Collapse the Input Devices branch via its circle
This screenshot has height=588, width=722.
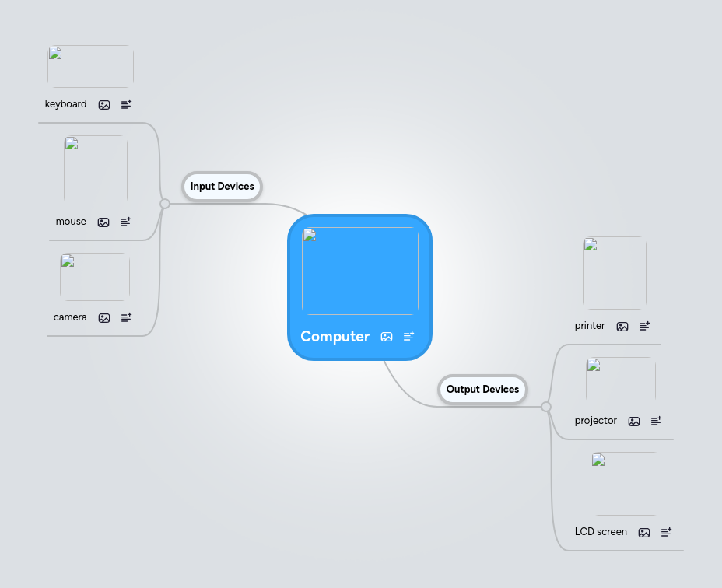[164, 203]
